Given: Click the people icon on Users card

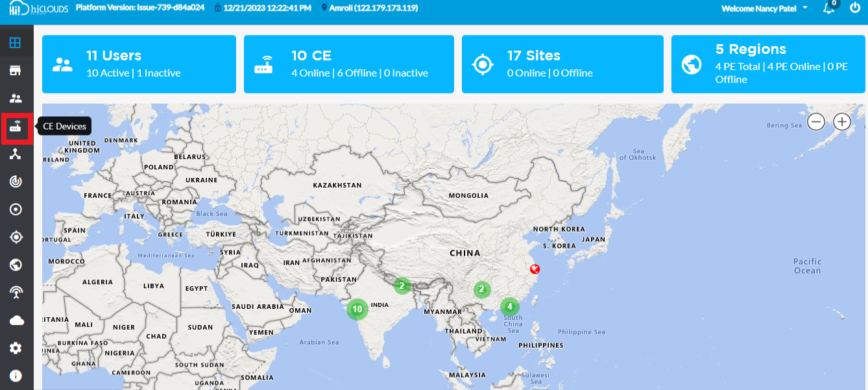Looking at the screenshot, I should click(62, 64).
